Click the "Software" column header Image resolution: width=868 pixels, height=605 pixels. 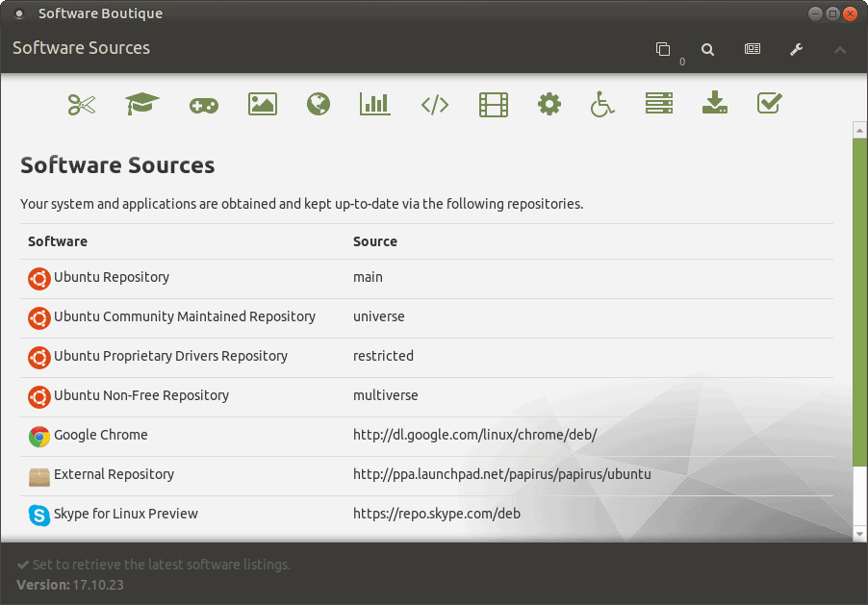[58, 241]
